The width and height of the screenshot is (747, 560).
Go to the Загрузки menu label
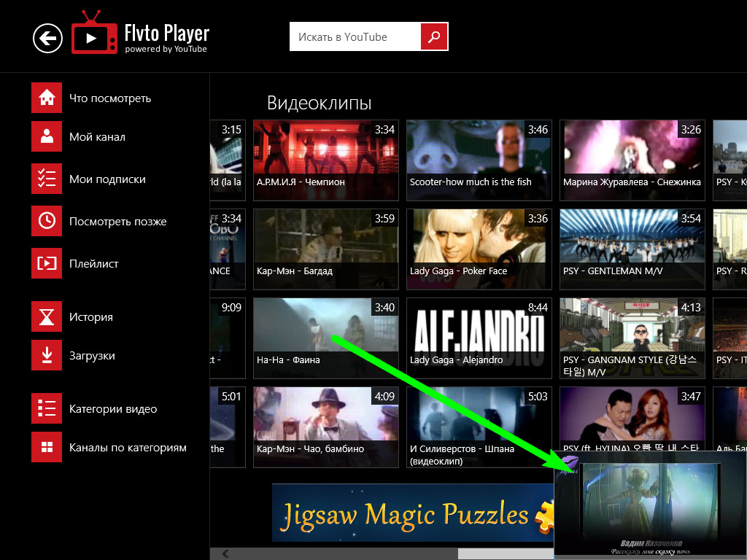92,356
